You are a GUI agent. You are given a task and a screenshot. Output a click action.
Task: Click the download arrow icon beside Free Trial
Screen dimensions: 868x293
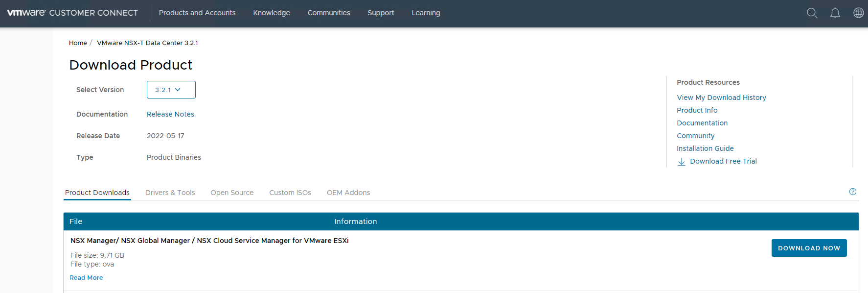point(681,162)
